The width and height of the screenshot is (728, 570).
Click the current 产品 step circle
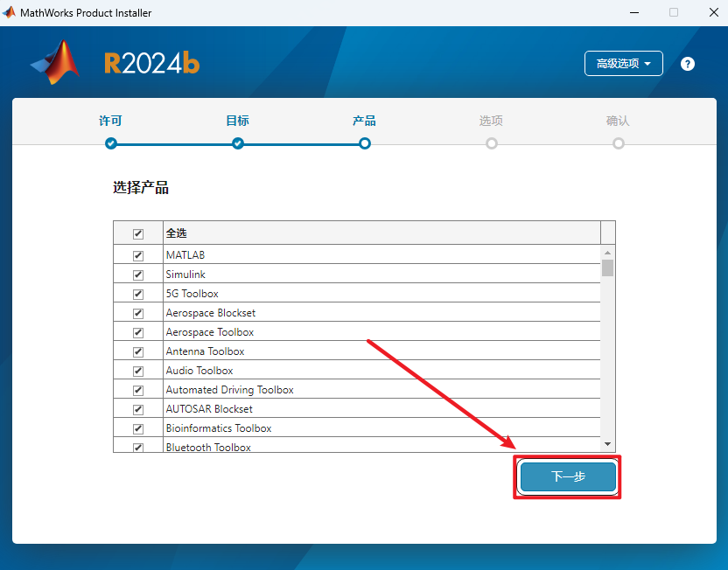(x=365, y=143)
